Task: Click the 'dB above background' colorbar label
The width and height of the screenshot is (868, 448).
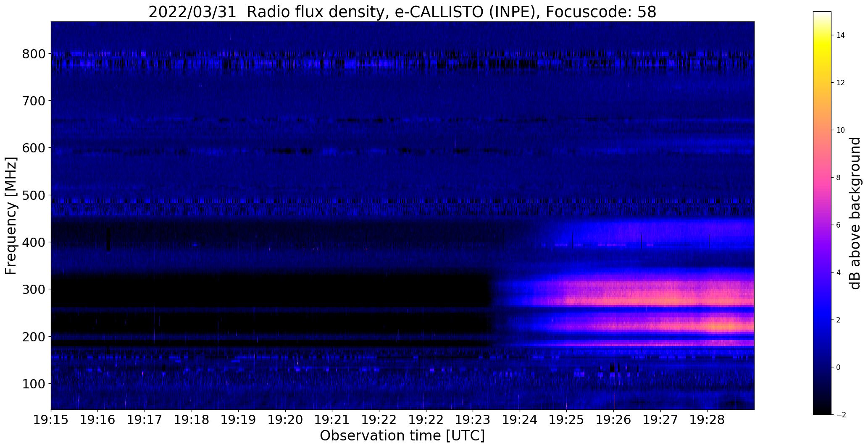Action: pyautogui.click(x=856, y=213)
